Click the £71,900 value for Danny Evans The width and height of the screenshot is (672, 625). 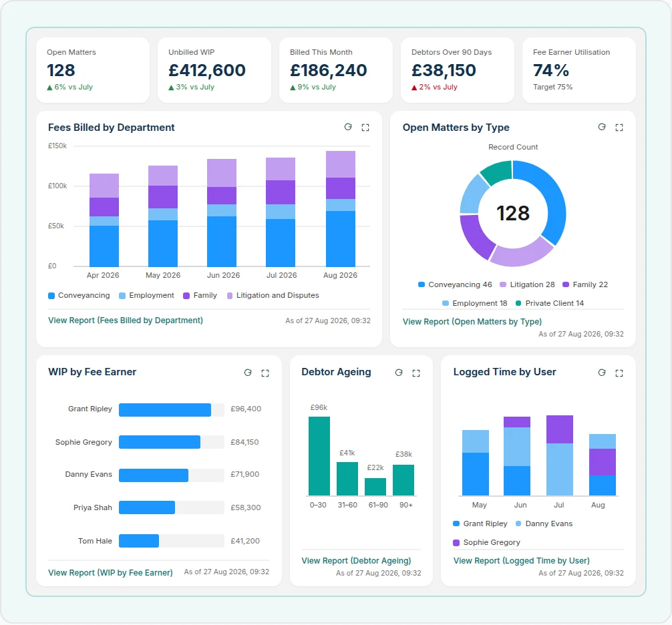pyautogui.click(x=244, y=475)
